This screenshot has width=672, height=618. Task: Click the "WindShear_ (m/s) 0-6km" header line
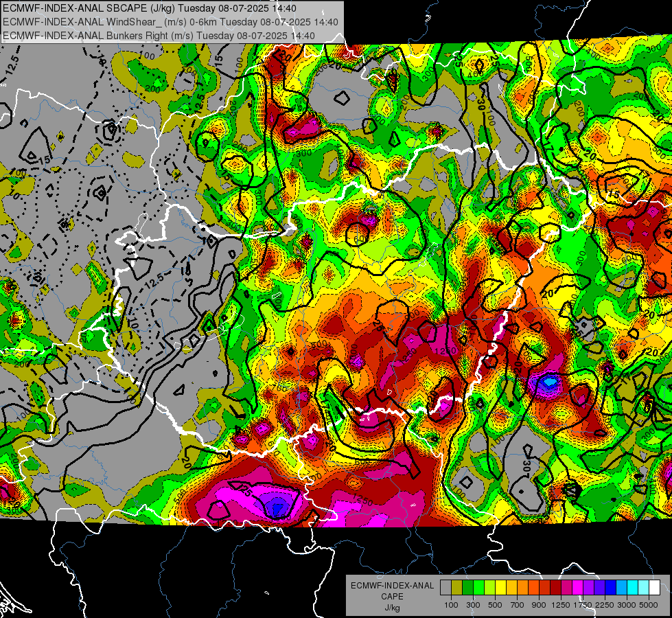(x=170, y=22)
